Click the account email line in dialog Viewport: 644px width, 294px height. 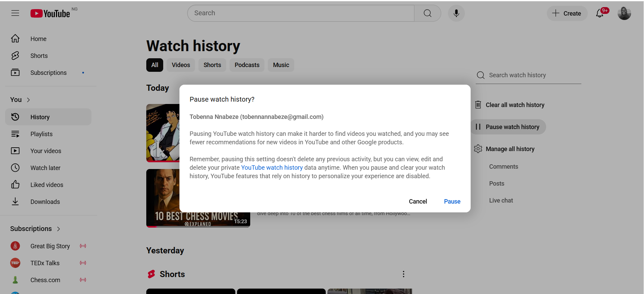(x=256, y=117)
